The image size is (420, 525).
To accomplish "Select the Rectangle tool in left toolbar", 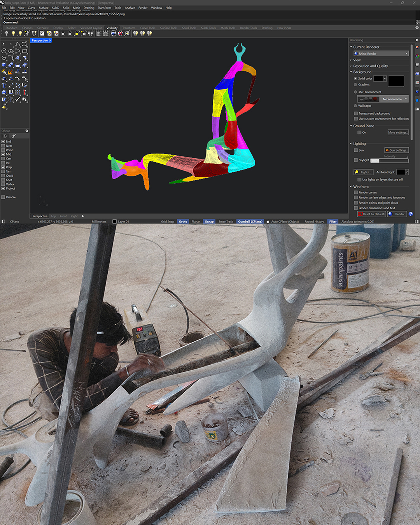I will coord(24,51).
